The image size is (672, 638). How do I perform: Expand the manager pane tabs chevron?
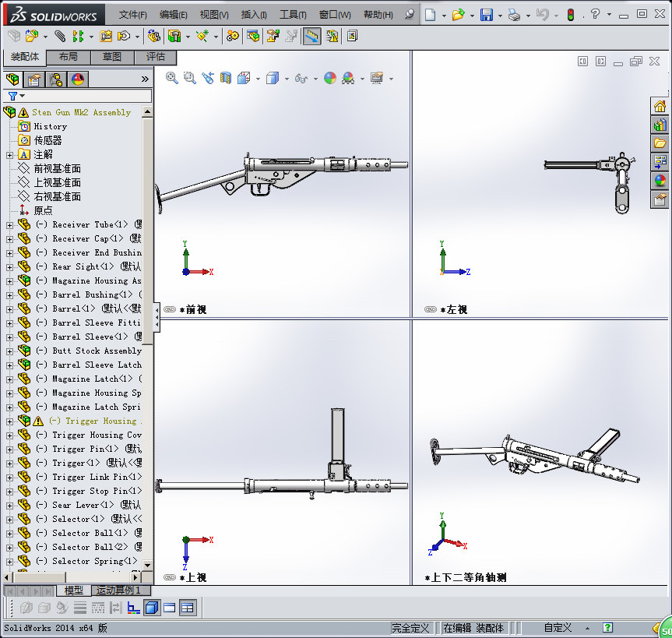pyautogui.click(x=145, y=79)
